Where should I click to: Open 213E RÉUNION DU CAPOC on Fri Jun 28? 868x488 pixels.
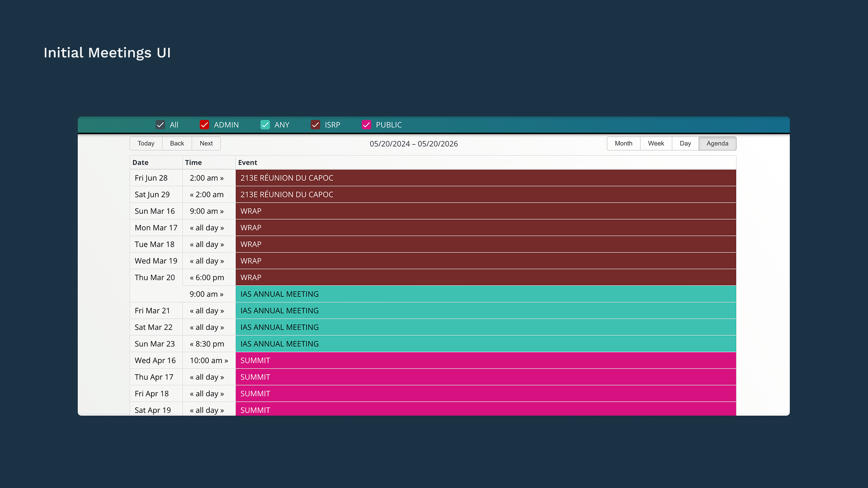485,178
